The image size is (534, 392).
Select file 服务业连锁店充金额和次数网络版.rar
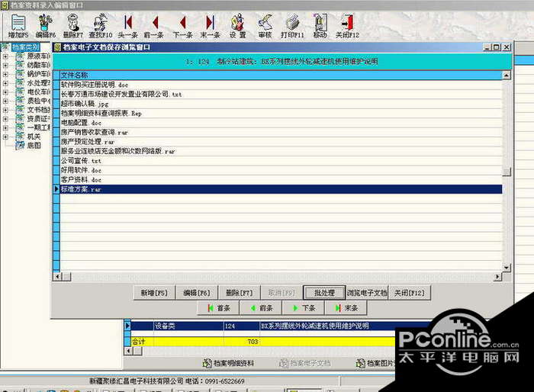point(281,151)
